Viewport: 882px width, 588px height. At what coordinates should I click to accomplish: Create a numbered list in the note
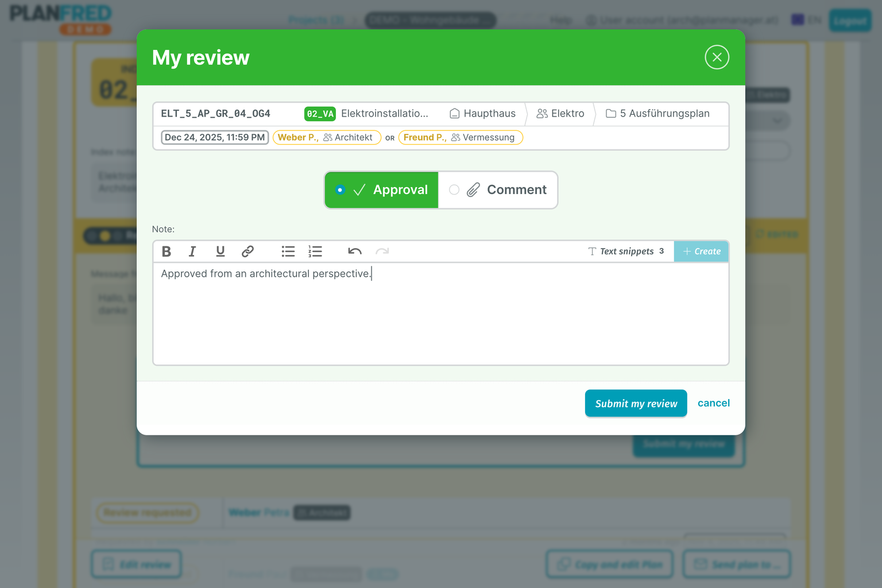(315, 251)
